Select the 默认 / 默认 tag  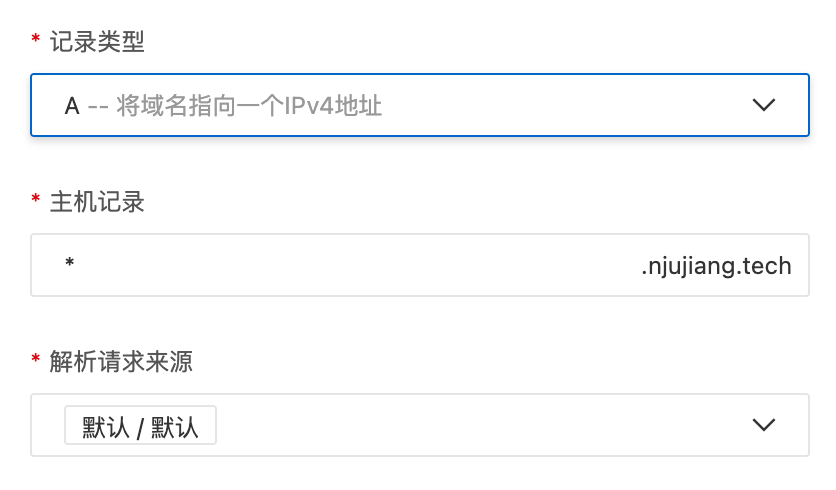tap(140, 426)
